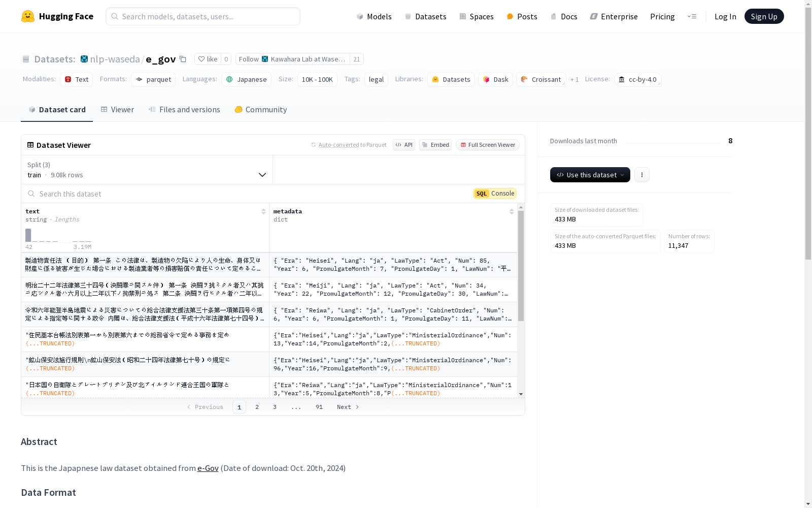Select the parquet format tag
812x508 pixels.
point(153,79)
